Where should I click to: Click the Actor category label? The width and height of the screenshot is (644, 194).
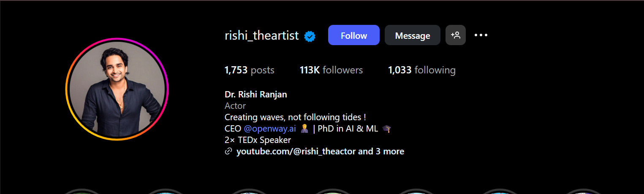point(235,106)
